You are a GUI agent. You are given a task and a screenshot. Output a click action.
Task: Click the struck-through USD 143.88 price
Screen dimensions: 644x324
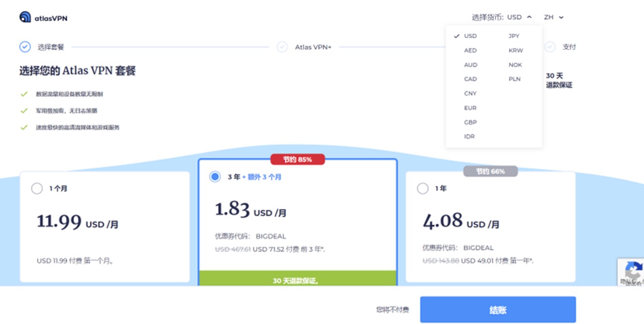pyautogui.click(x=441, y=261)
